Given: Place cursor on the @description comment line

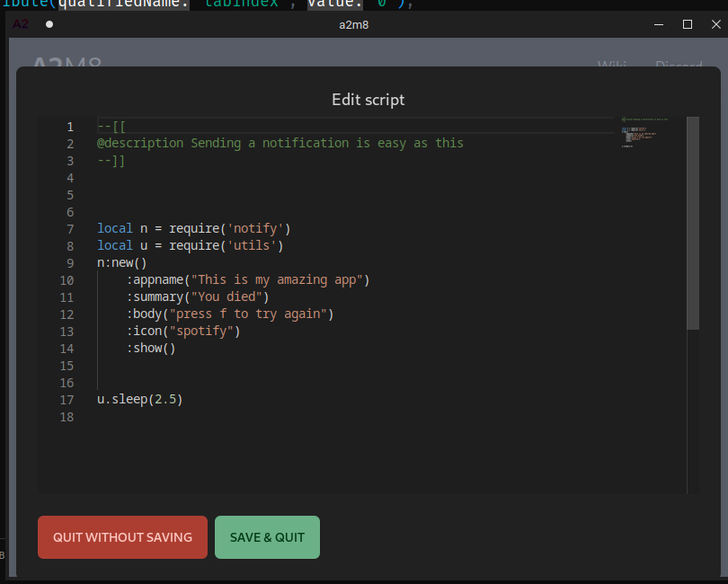Looking at the screenshot, I should (280, 143).
